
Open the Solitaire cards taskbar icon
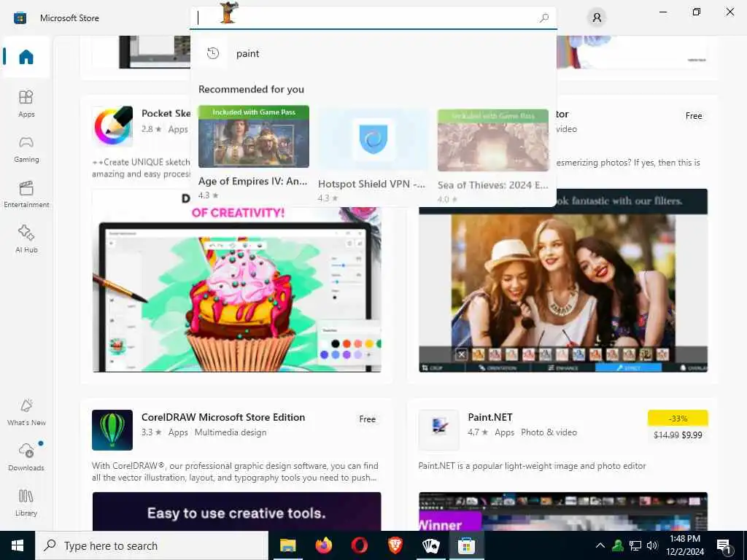point(430,545)
